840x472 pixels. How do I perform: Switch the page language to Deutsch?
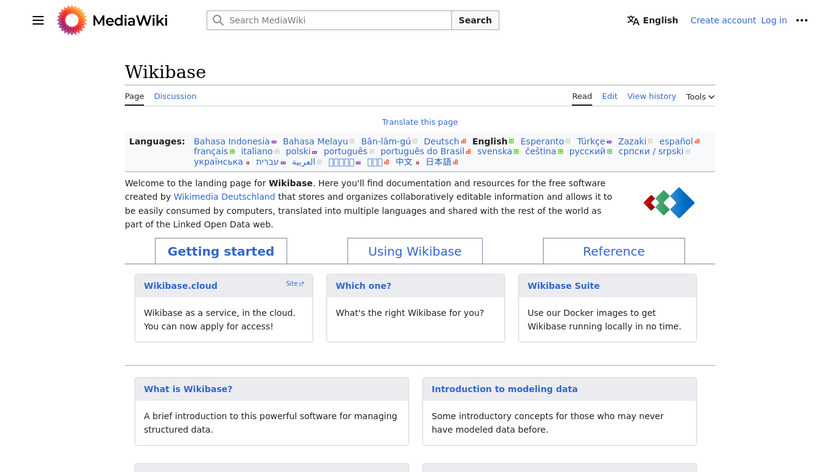tap(441, 142)
